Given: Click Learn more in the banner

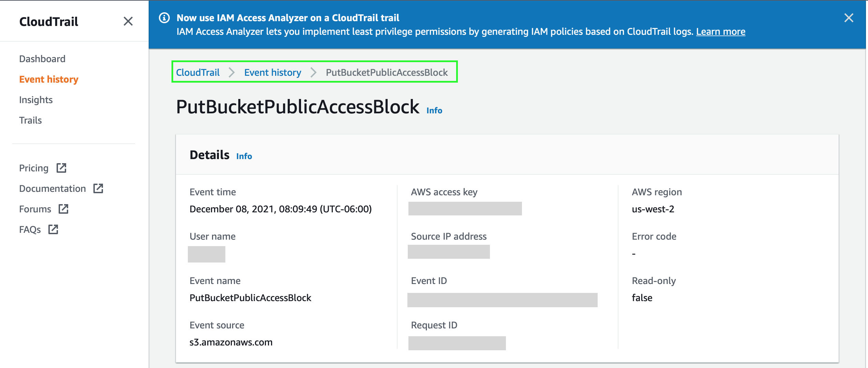Looking at the screenshot, I should coord(721,31).
